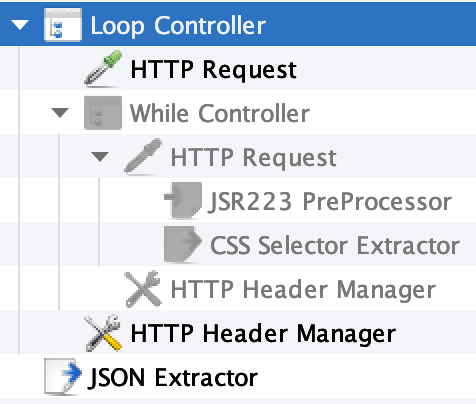Screen dimensions: 476x404
Task: Open the CSS Selector Extractor element
Action: (x=335, y=246)
